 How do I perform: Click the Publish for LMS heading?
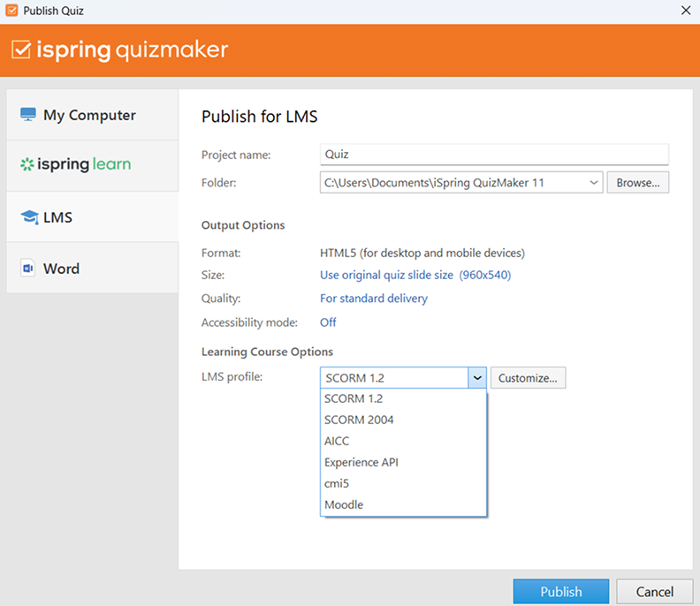(259, 117)
